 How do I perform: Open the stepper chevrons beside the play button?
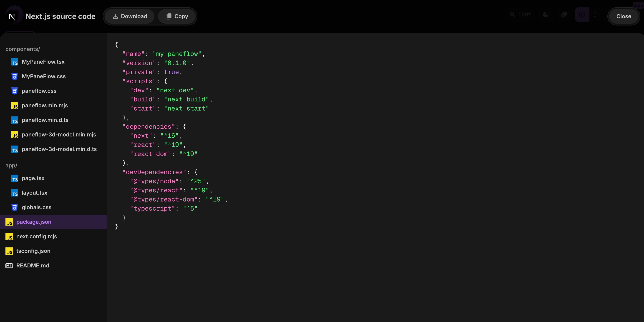(x=595, y=15)
